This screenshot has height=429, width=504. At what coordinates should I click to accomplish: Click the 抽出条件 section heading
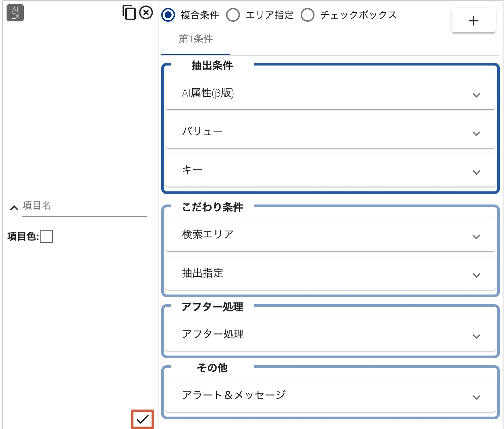coord(212,66)
